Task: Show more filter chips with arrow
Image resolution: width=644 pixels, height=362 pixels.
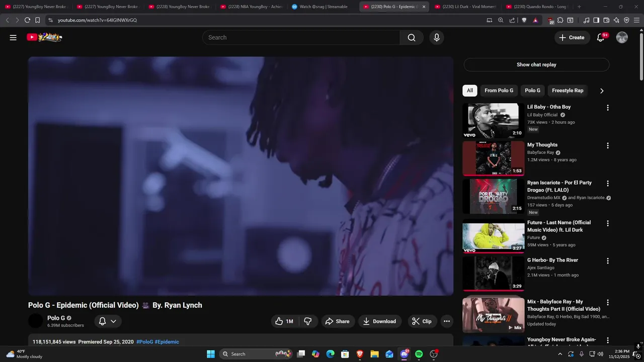Action: (x=601, y=90)
